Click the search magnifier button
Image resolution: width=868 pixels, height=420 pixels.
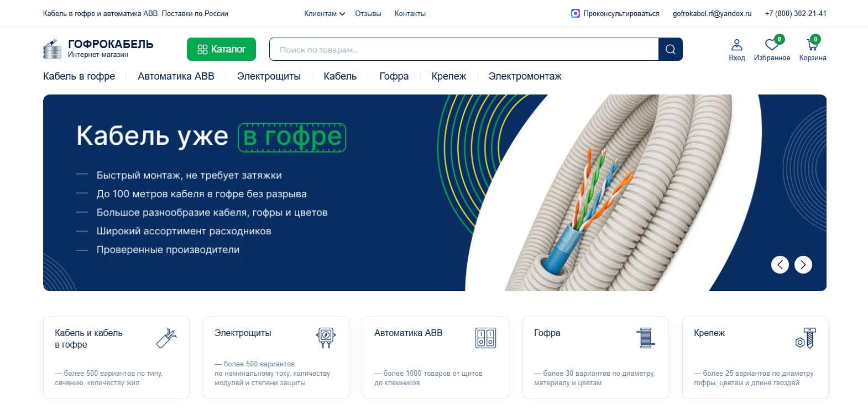(x=670, y=49)
